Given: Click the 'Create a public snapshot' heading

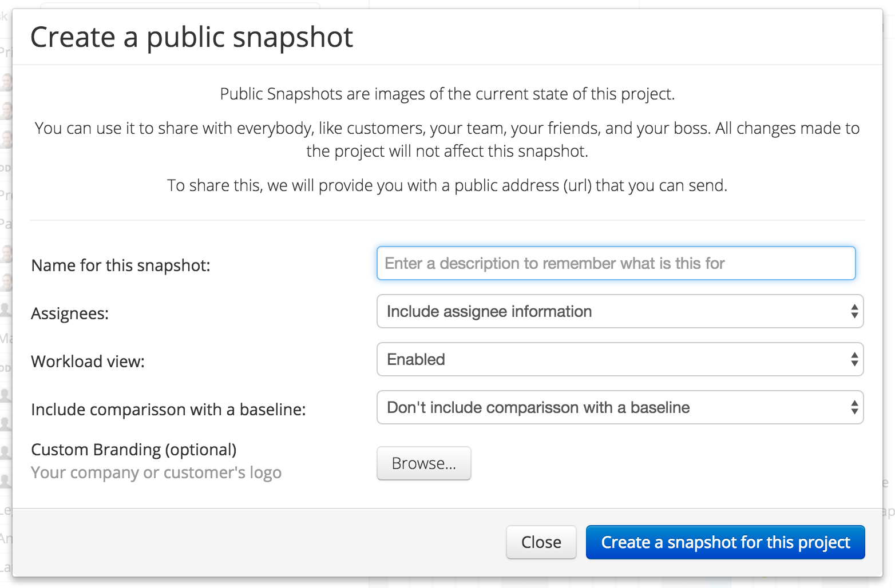Looking at the screenshot, I should [192, 38].
